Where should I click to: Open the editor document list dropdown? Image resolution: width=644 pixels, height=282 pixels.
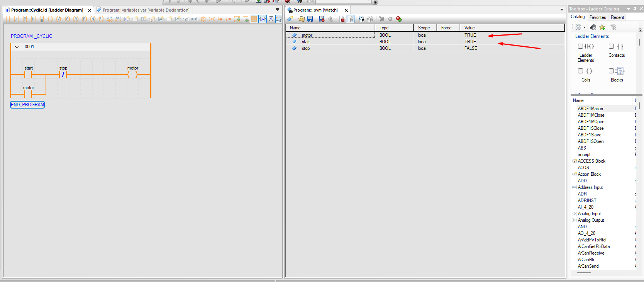(277, 10)
